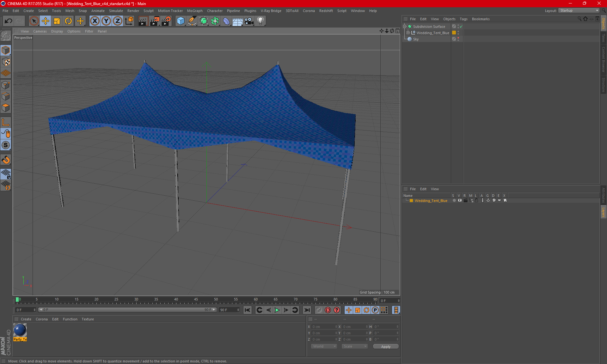Select the Rotate tool
Viewport: 607px width, 364px height.
coord(68,21)
